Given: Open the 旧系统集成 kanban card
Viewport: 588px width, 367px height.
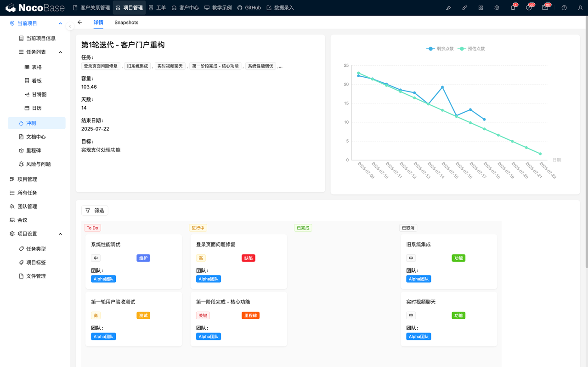Looking at the screenshot, I should coord(449,262).
